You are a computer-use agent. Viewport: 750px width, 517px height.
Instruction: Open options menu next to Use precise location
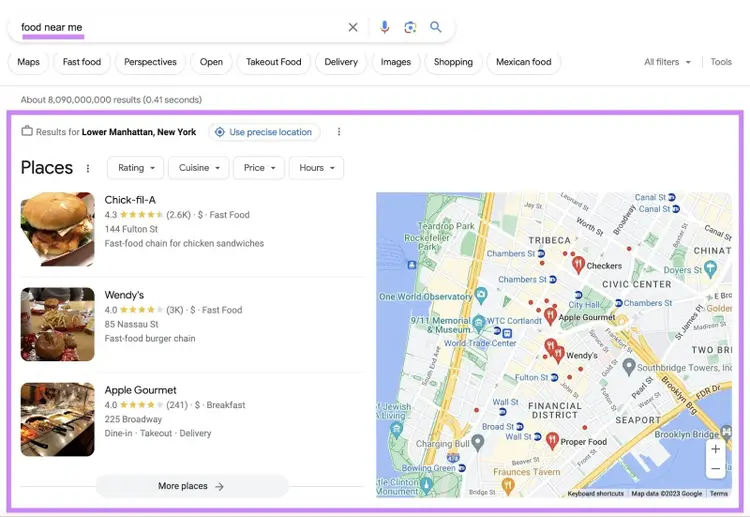[x=339, y=132]
